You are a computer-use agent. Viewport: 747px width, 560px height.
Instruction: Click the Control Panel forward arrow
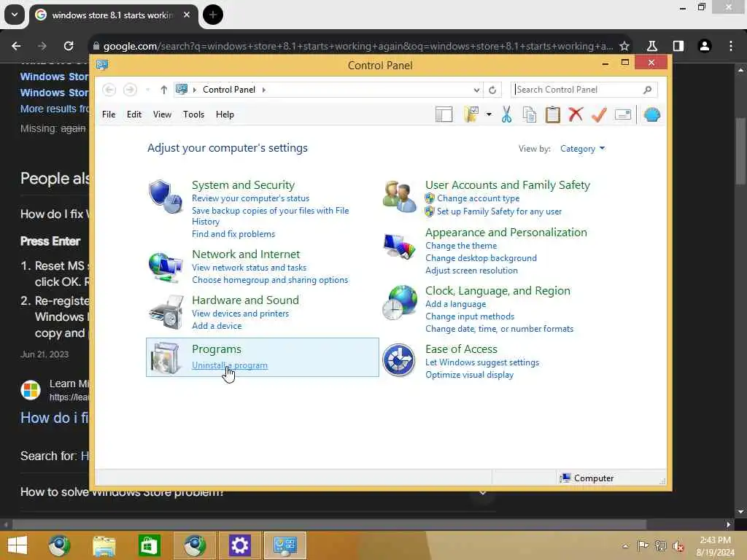pyautogui.click(x=130, y=90)
